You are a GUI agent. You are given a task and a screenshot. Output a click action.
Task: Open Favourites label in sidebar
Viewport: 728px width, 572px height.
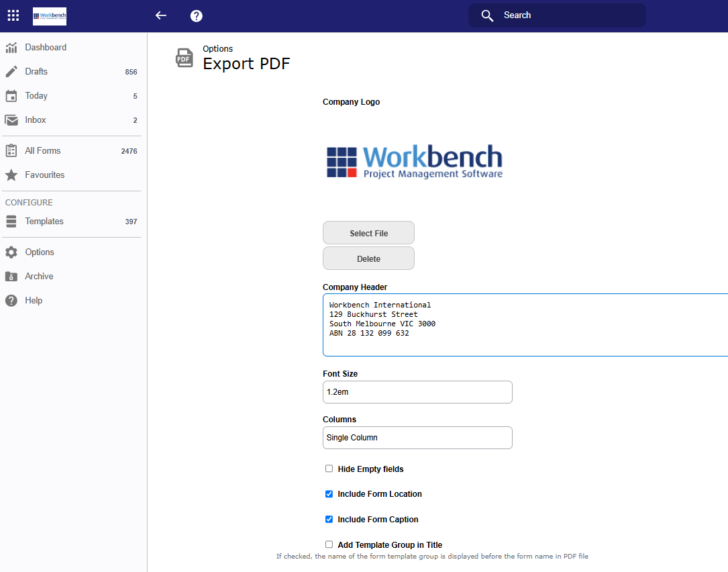(44, 175)
